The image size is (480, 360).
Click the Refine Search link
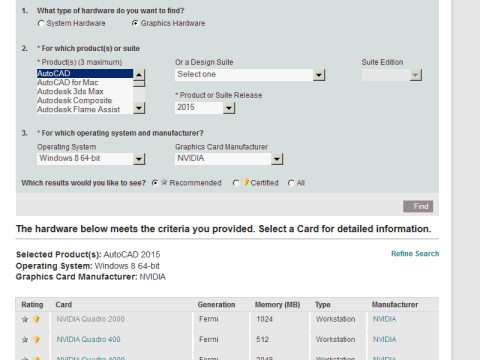[x=415, y=254]
